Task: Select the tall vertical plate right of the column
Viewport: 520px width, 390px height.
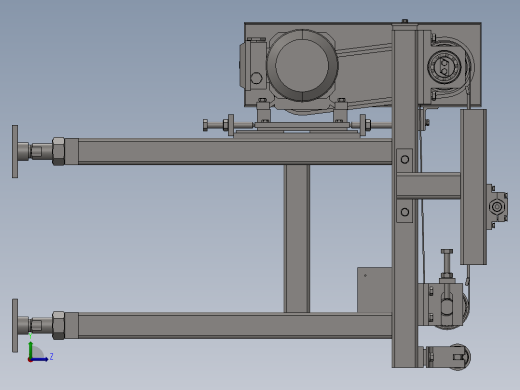Action: 473,187
